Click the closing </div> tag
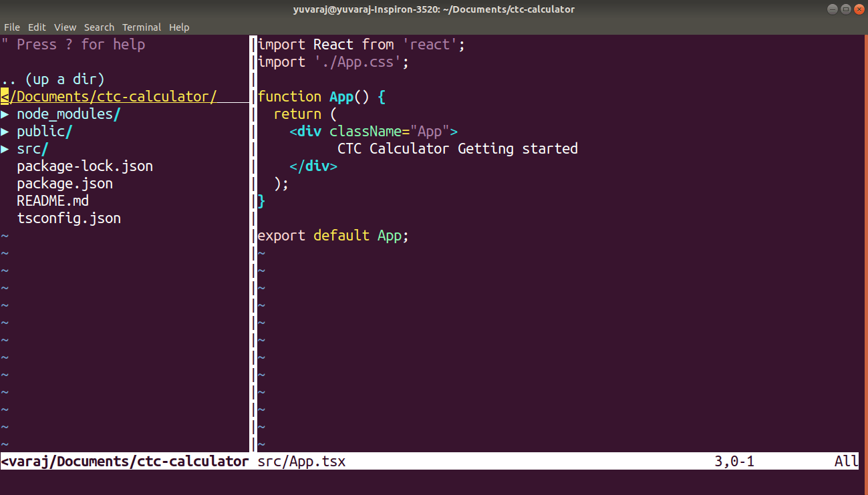Screen dimensions: 868x495 pyautogui.click(x=313, y=166)
